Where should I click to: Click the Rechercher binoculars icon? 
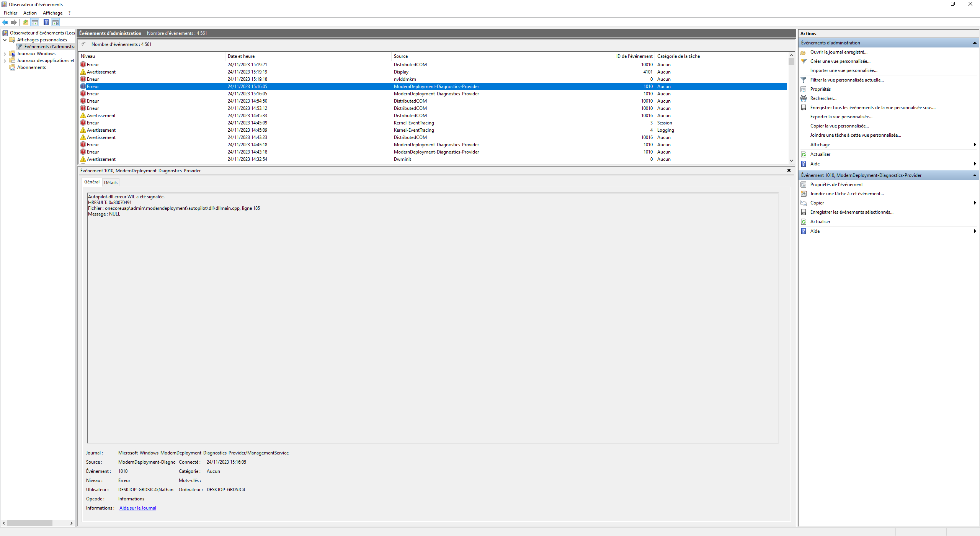point(804,98)
